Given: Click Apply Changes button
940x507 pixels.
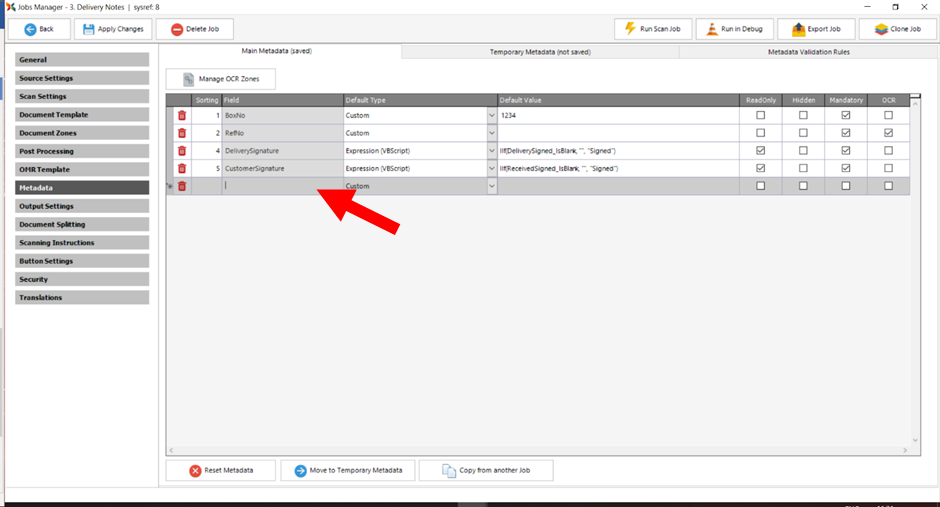Looking at the screenshot, I should (x=114, y=29).
